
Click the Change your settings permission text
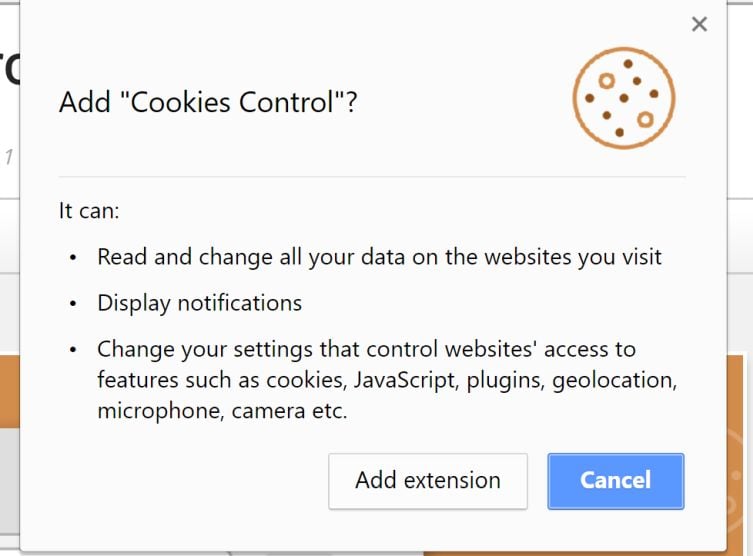(x=366, y=349)
